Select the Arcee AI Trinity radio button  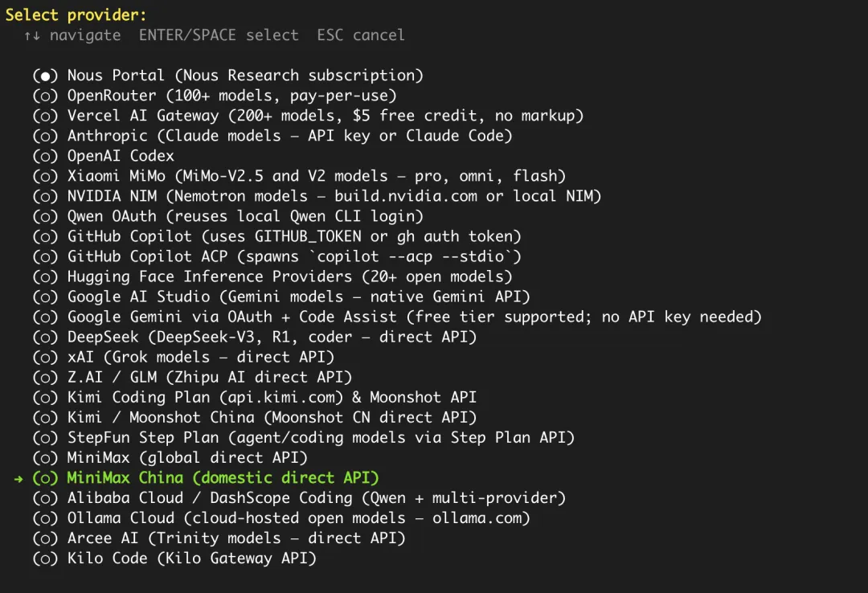(x=46, y=538)
